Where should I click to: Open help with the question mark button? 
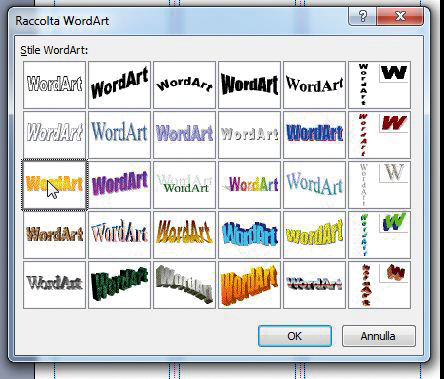pos(362,16)
